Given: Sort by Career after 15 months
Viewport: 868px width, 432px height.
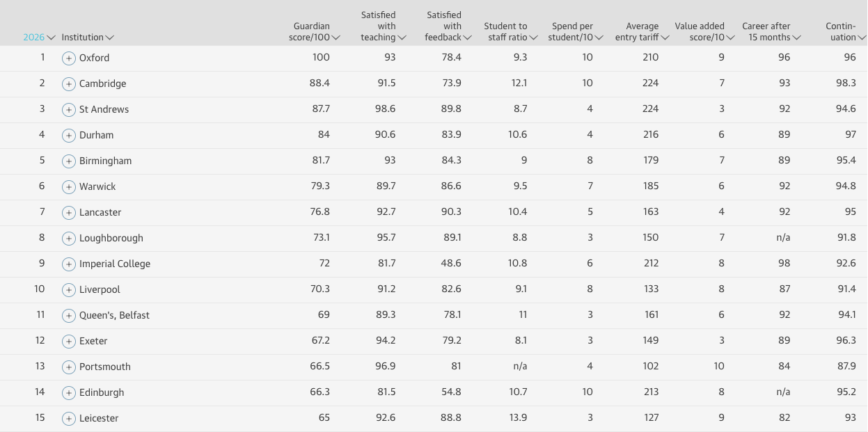Looking at the screenshot, I should (771, 32).
